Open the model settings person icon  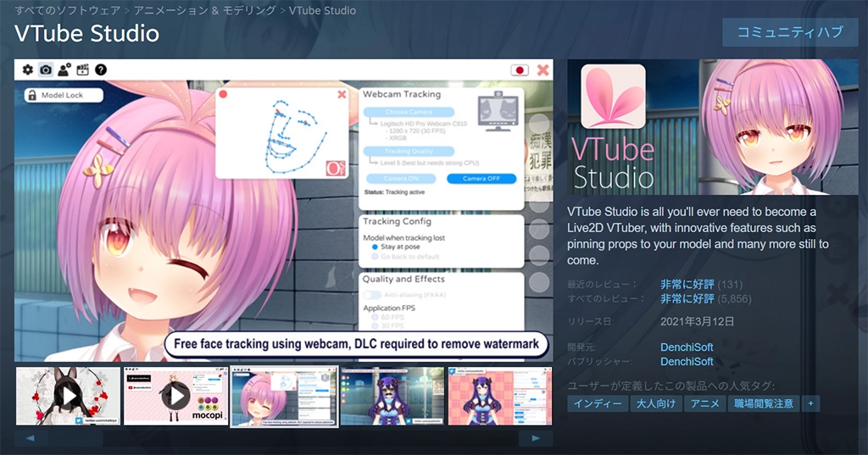[x=64, y=69]
